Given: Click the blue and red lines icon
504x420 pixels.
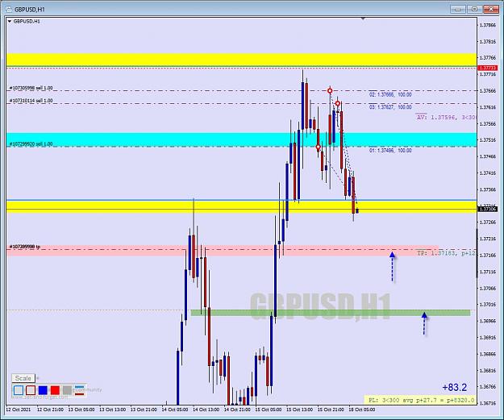Looking at the screenshot, I should pyautogui.click(x=79, y=390).
